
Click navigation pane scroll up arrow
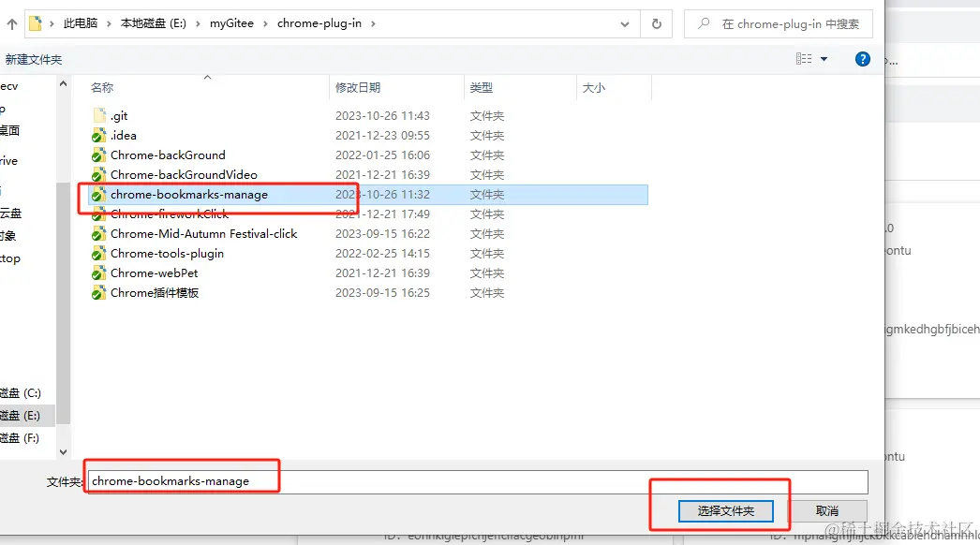point(63,83)
